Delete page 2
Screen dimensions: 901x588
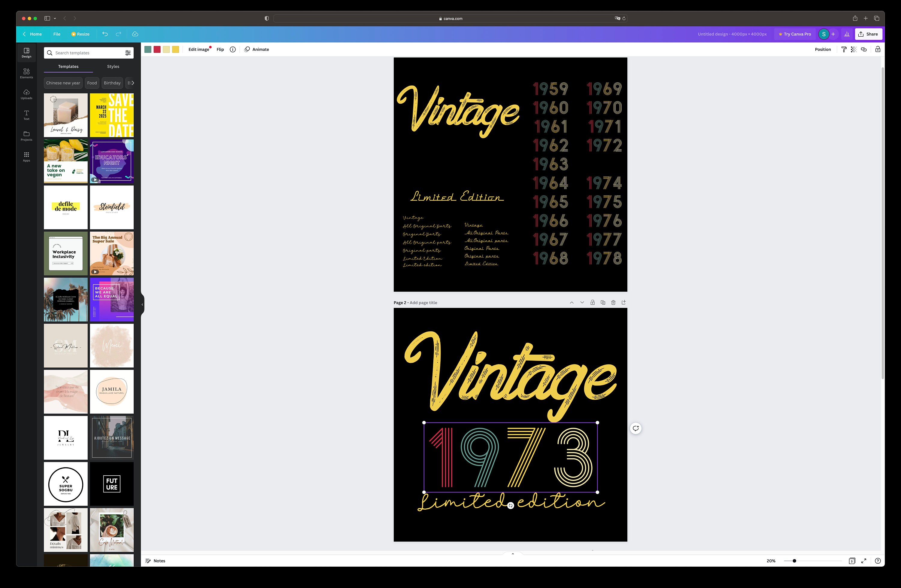click(x=613, y=302)
